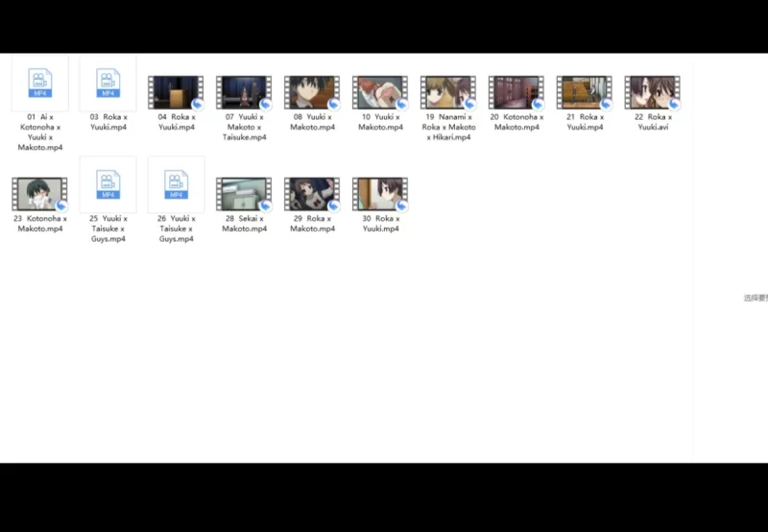Click filename '04 Roka x Yuuki.mp4'
Screen dimensions: 768x532
(x=177, y=122)
